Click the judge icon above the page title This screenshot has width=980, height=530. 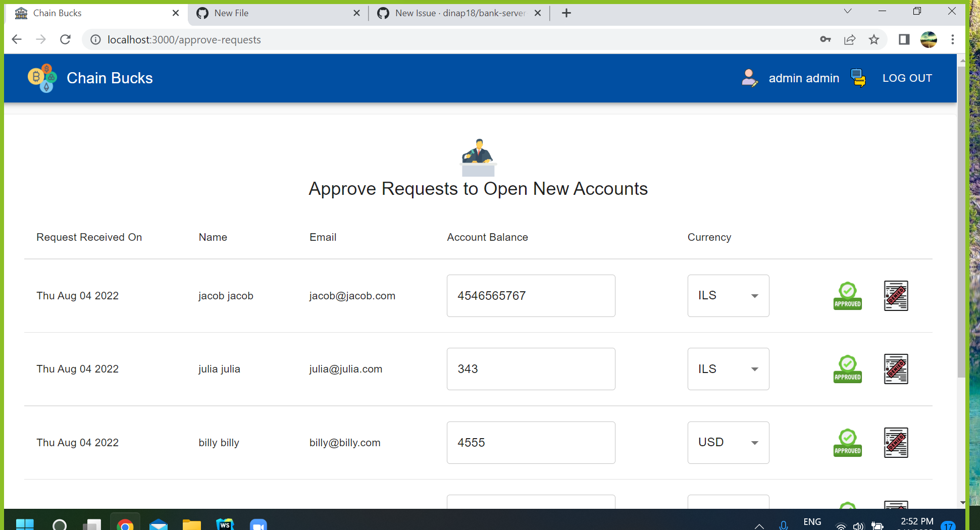(x=477, y=155)
